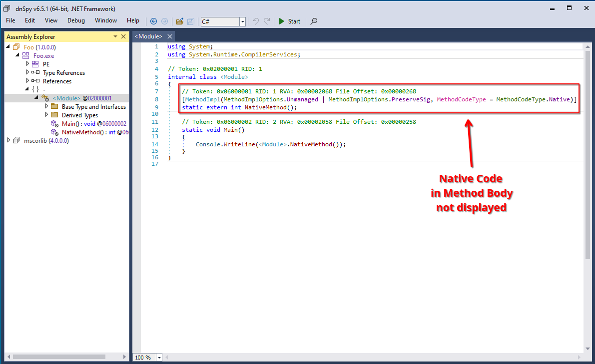Open the 100 % zoom dropdown
The image size is (595, 364).
tap(159, 358)
